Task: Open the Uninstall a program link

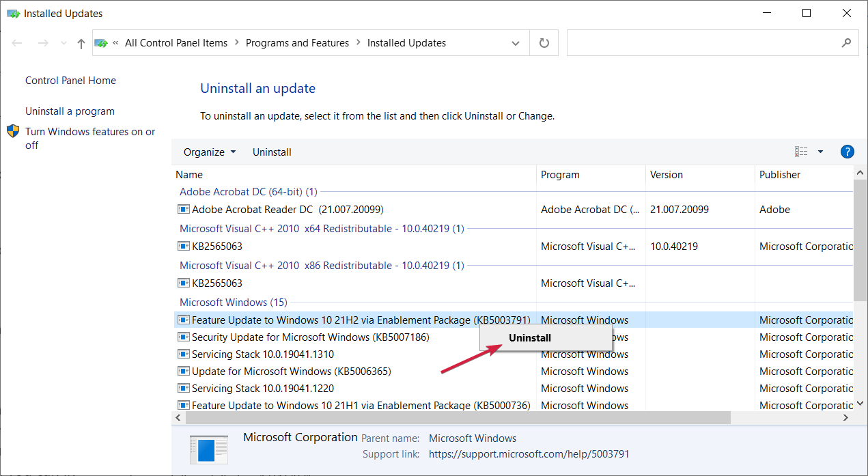Action: pyautogui.click(x=70, y=111)
